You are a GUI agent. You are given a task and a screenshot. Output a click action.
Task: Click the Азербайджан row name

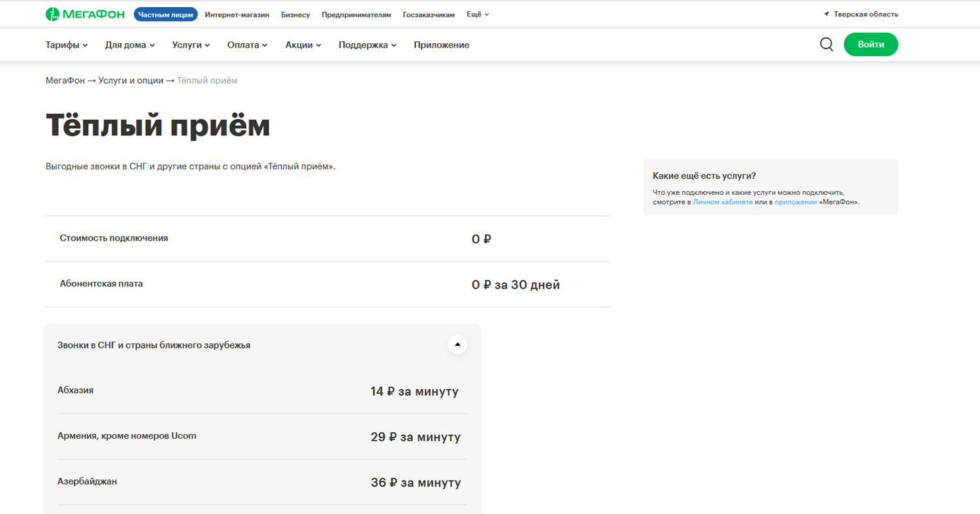click(88, 482)
